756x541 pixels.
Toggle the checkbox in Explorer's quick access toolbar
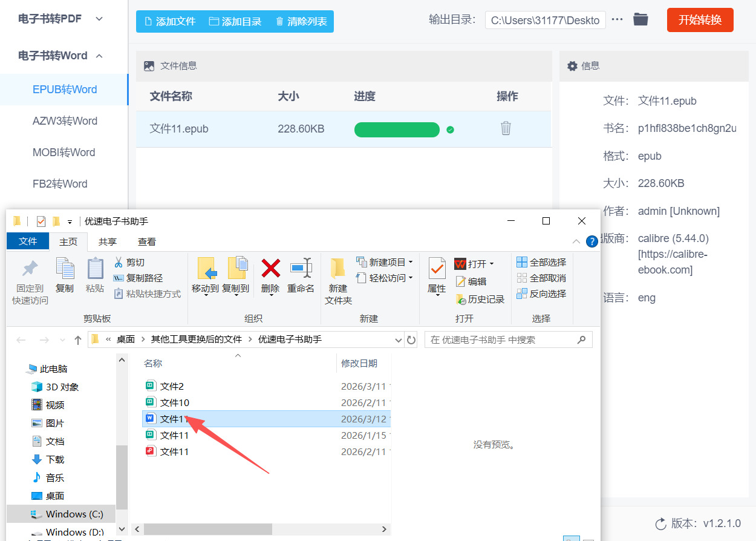pyautogui.click(x=40, y=221)
